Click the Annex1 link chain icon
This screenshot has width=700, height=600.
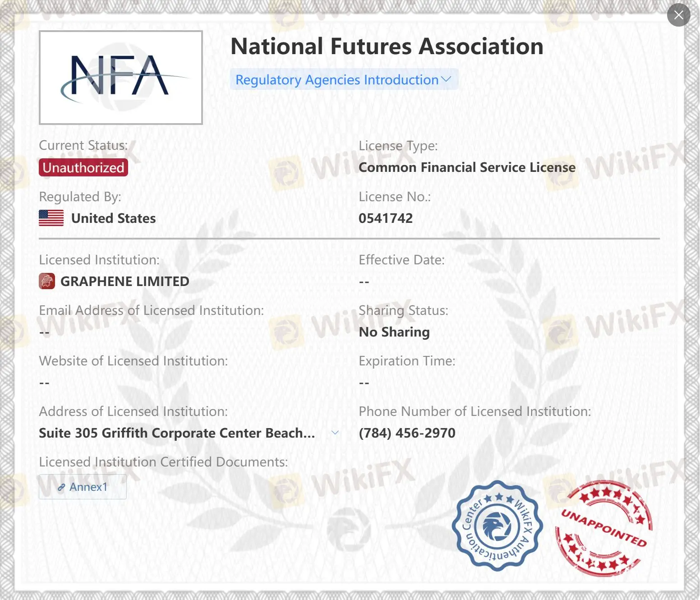[x=61, y=487]
